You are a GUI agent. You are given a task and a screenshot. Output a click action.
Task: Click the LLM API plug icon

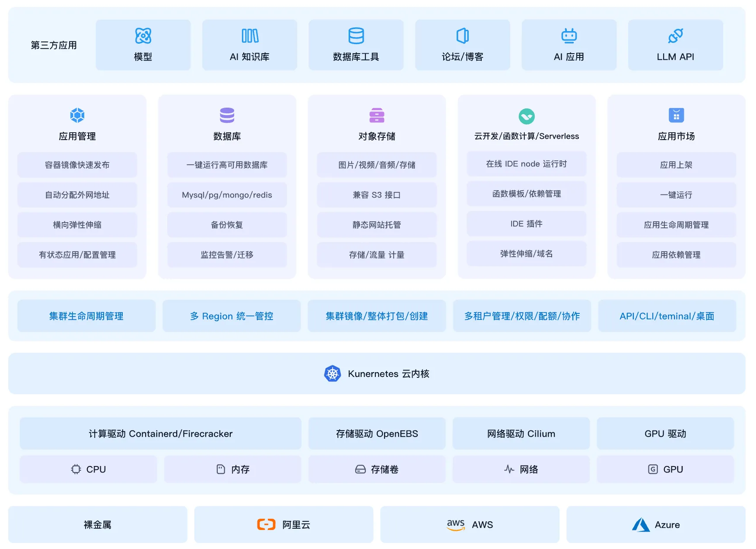click(675, 35)
